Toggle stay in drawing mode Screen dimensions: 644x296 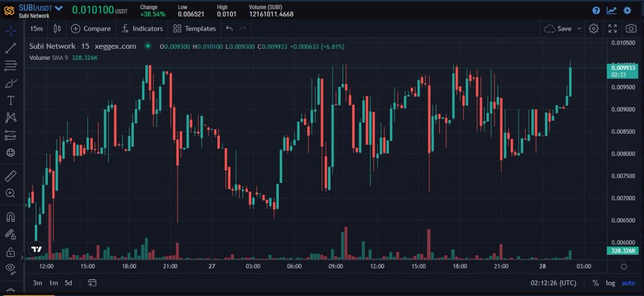10,234
